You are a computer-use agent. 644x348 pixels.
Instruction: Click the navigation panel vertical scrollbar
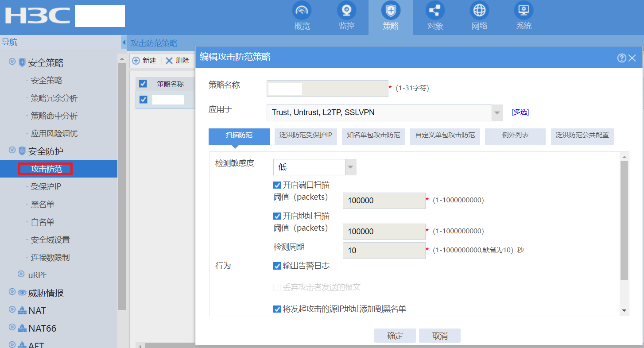pyautogui.click(x=122, y=186)
